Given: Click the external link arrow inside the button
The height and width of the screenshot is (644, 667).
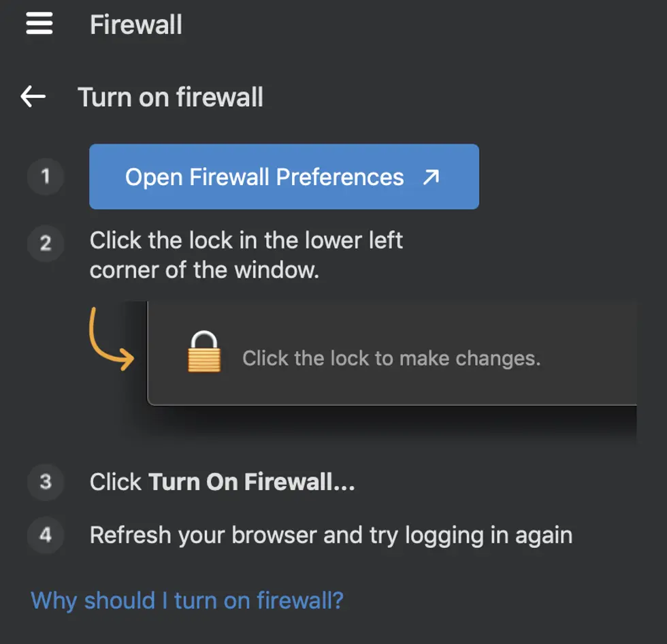Looking at the screenshot, I should coord(430,176).
